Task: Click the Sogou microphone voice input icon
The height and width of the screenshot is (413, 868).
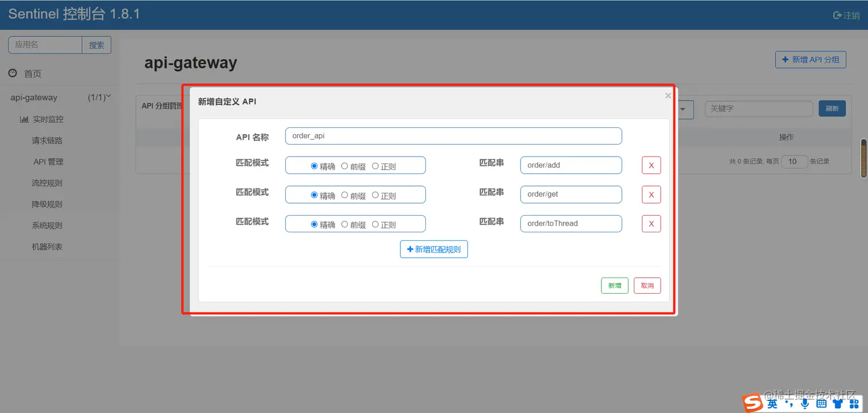Action: click(805, 404)
